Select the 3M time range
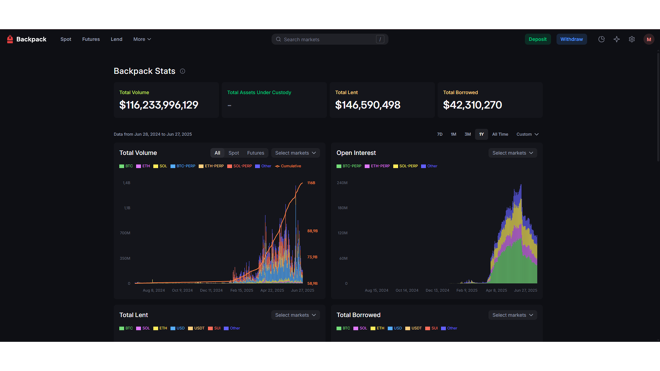 [468, 134]
